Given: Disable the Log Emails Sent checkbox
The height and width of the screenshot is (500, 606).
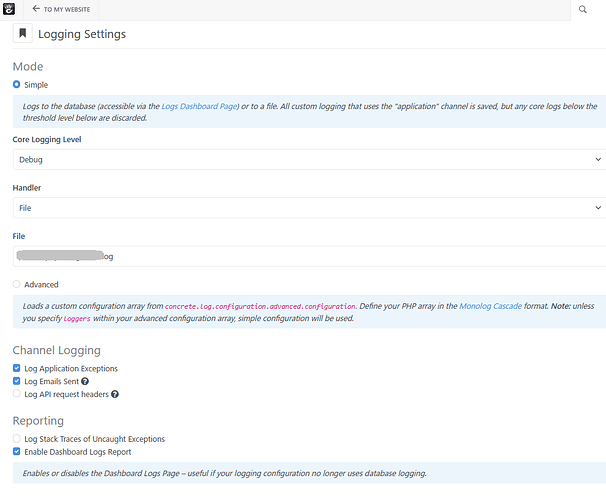Looking at the screenshot, I should [x=17, y=381].
